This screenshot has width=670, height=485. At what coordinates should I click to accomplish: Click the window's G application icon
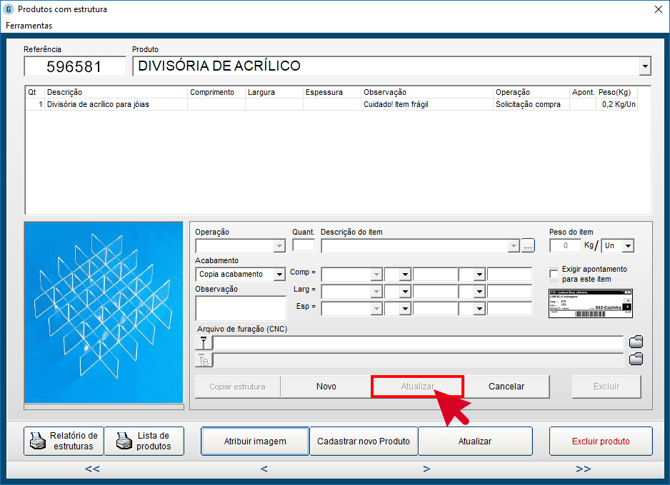point(9,9)
